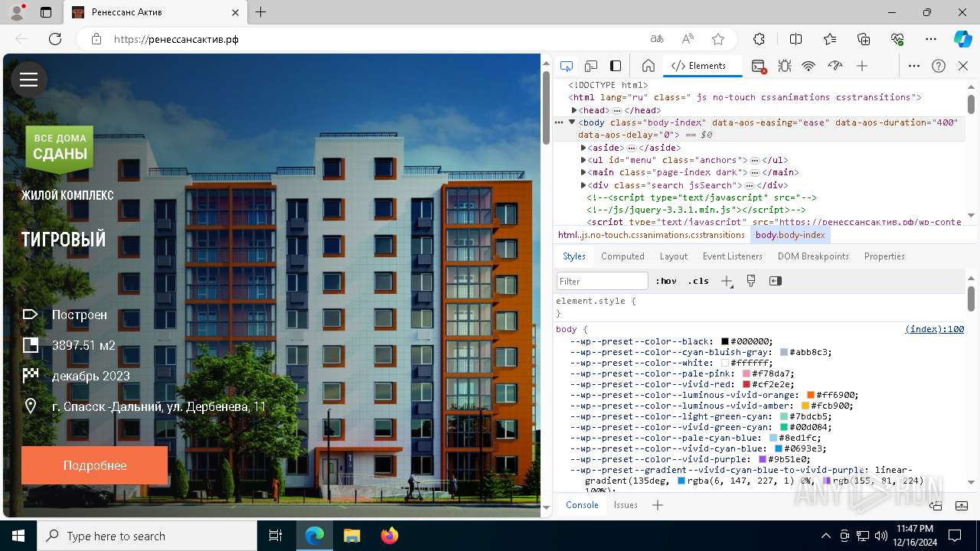
Task: Expand the main page-index node
Action: coord(583,172)
